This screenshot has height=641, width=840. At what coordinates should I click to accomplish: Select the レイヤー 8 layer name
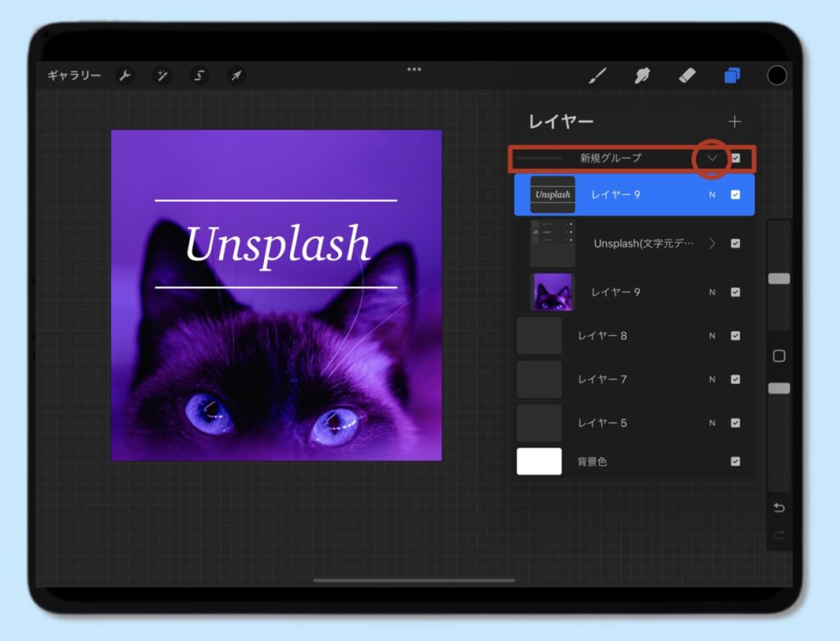point(602,336)
